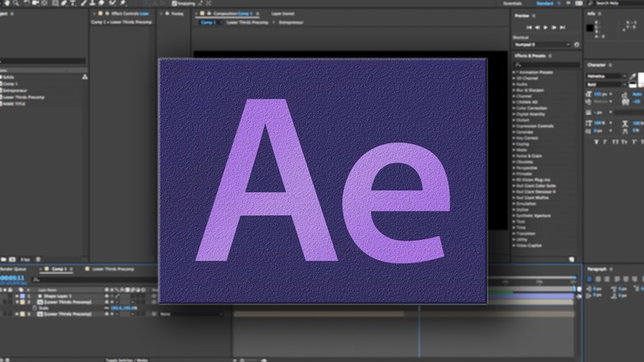Switch to the Render Queue tab
This screenshot has width=644, height=362.
(x=13, y=269)
